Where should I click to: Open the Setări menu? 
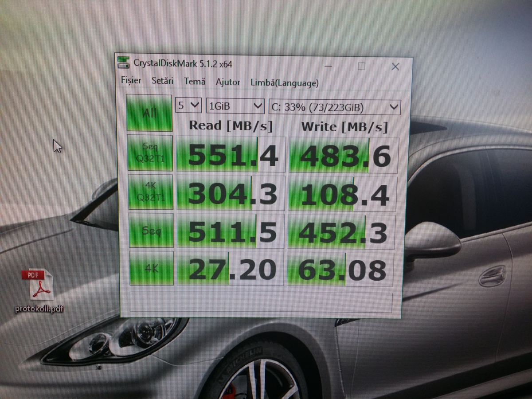[x=163, y=81]
